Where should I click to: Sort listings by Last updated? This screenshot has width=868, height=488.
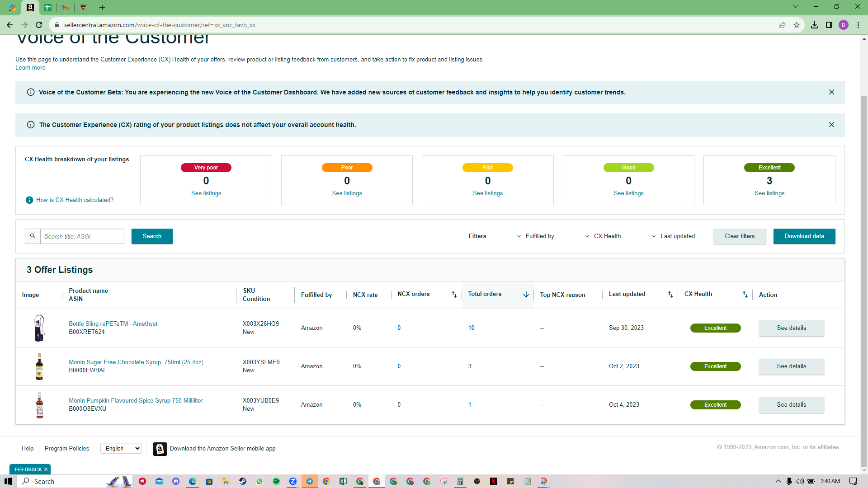(x=670, y=295)
